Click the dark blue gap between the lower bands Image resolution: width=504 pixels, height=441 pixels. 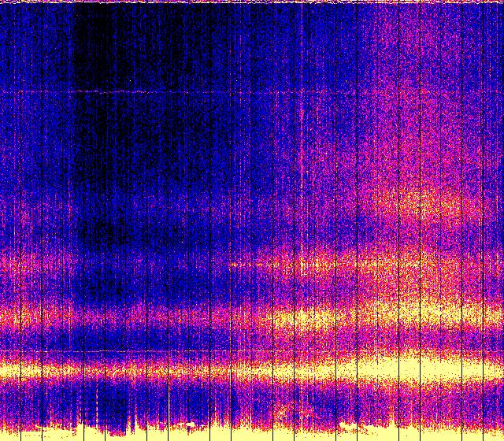[x=157, y=340]
